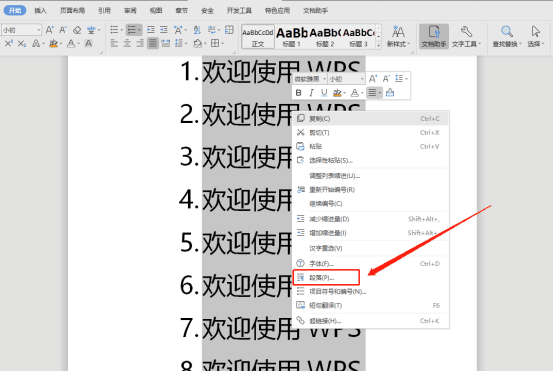The image size is (554, 372).
Task: Click the ribbon text highlight color icon
Action: [x=53, y=43]
